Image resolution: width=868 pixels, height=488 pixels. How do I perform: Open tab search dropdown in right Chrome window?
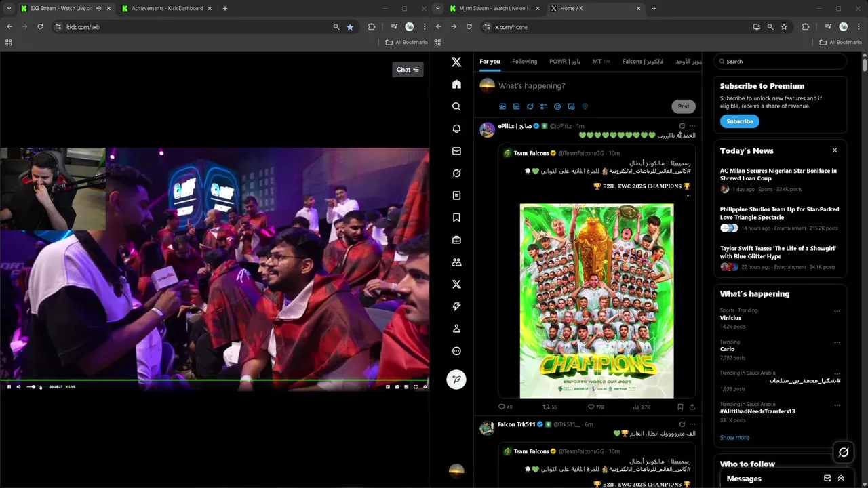(438, 9)
